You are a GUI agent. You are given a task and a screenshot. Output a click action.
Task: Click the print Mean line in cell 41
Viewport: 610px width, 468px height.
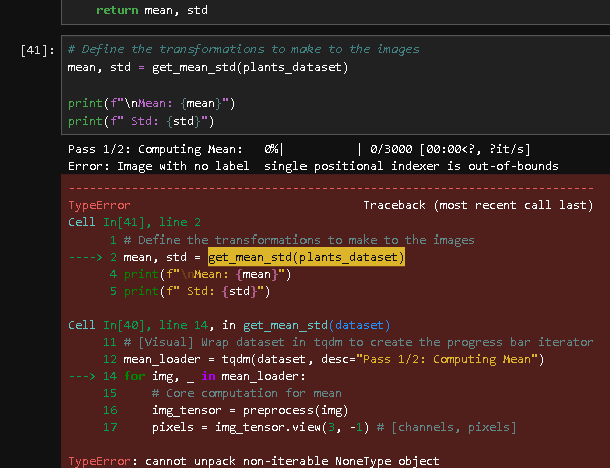152,103
